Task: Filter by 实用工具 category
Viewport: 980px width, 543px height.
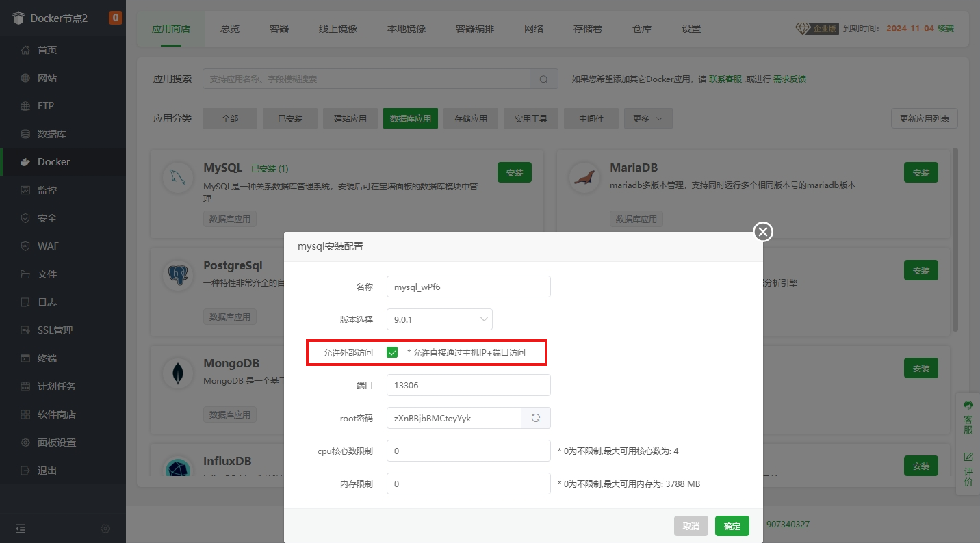Action: (531, 118)
